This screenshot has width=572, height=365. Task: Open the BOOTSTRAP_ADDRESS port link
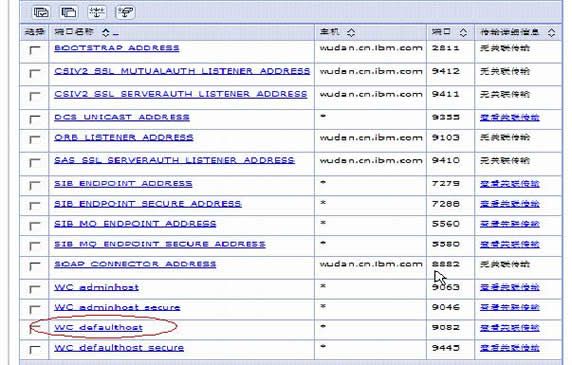(117, 48)
